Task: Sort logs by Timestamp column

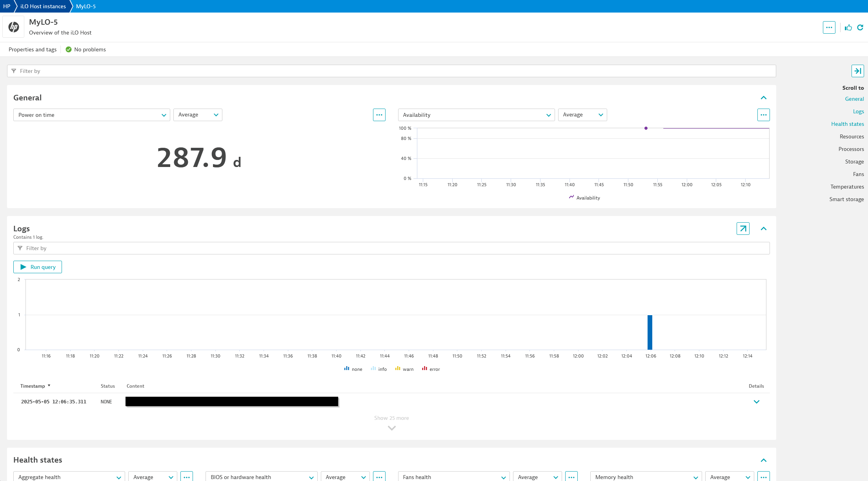Action: (35, 386)
